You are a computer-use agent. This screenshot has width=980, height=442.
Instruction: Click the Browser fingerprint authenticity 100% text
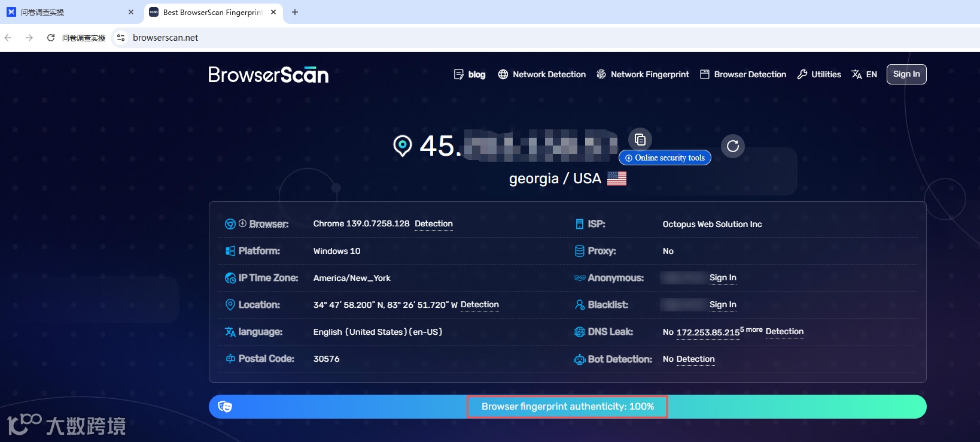[x=568, y=407]
